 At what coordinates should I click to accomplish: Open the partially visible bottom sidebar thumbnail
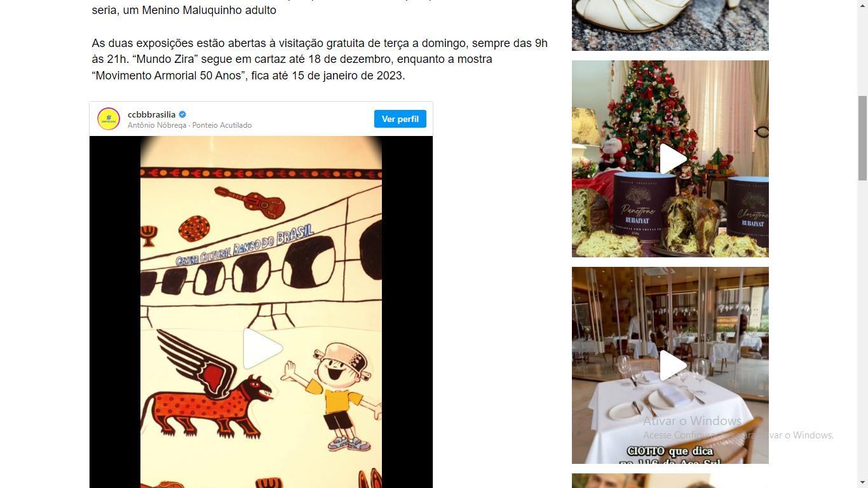670,480
